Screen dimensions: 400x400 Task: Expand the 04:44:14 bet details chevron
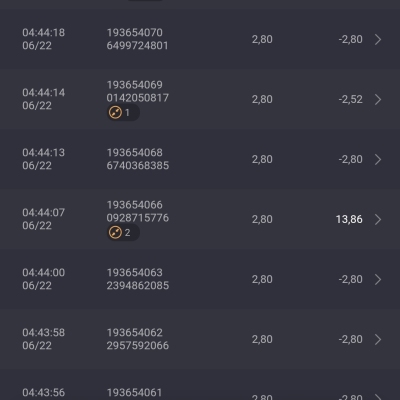pos(378,99)
